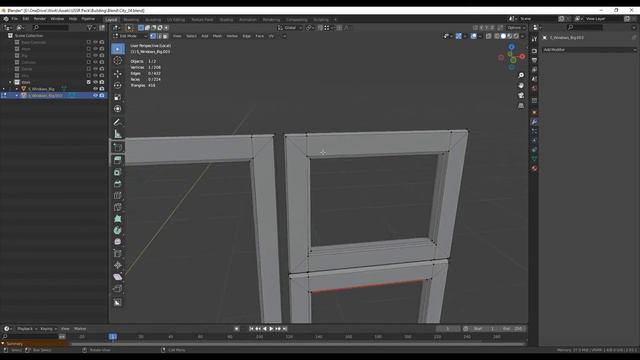The image size is (640, 360).
Task: Expand the Playback dropdown in timeline
Action: pos(27,329)
